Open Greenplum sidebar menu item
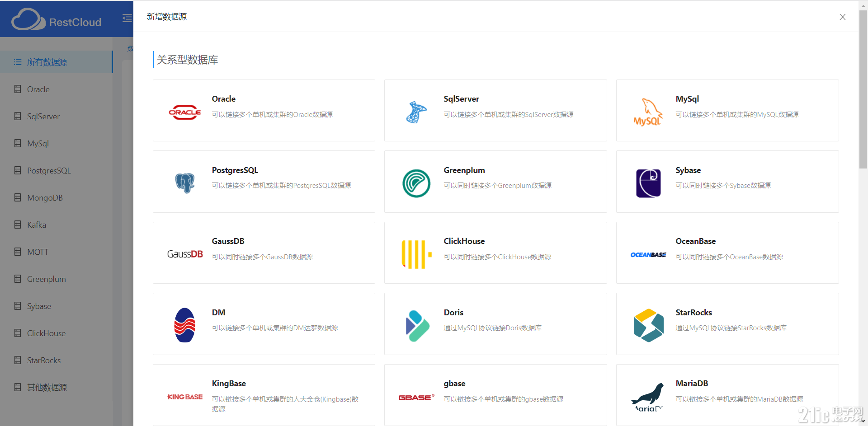The width and height of the screenshot is (868, 426). pyautogui.click(x=56, y=279)
